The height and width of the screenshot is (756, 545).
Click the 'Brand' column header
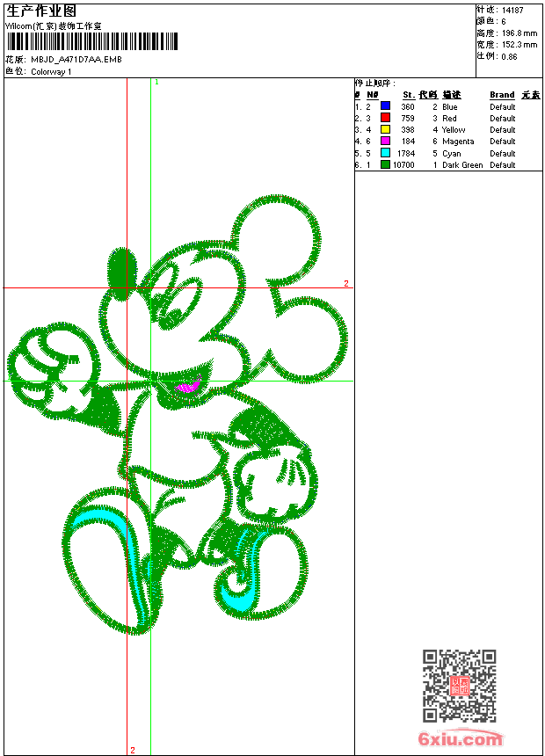point(502,95)
